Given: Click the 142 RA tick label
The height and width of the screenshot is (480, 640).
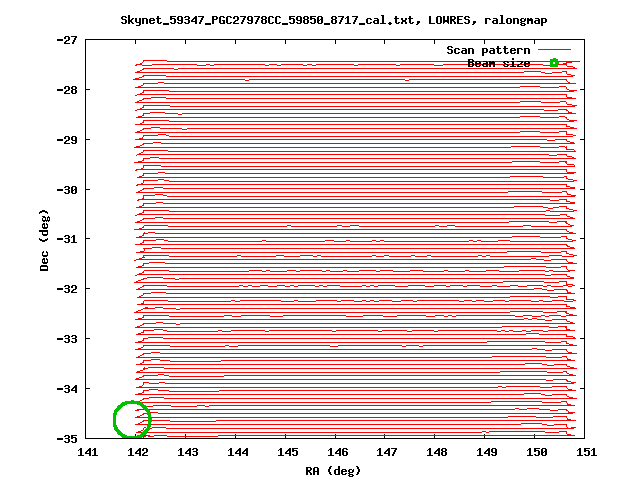Looking at the screenshot, I should point(138,452).
